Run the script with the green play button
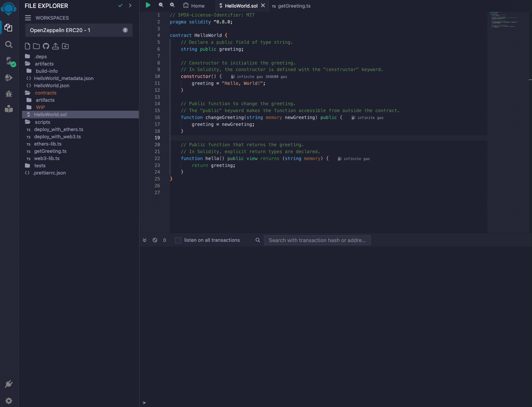 click(148, 5)
